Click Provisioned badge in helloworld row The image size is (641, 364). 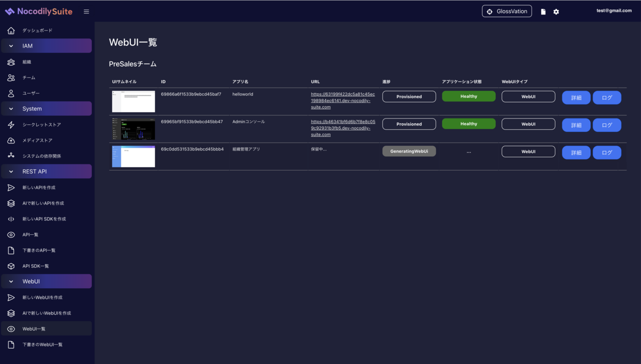click(409, 97)
